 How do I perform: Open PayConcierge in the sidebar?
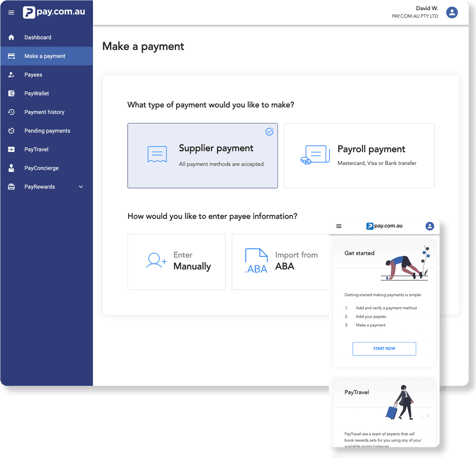click(46, 168)
